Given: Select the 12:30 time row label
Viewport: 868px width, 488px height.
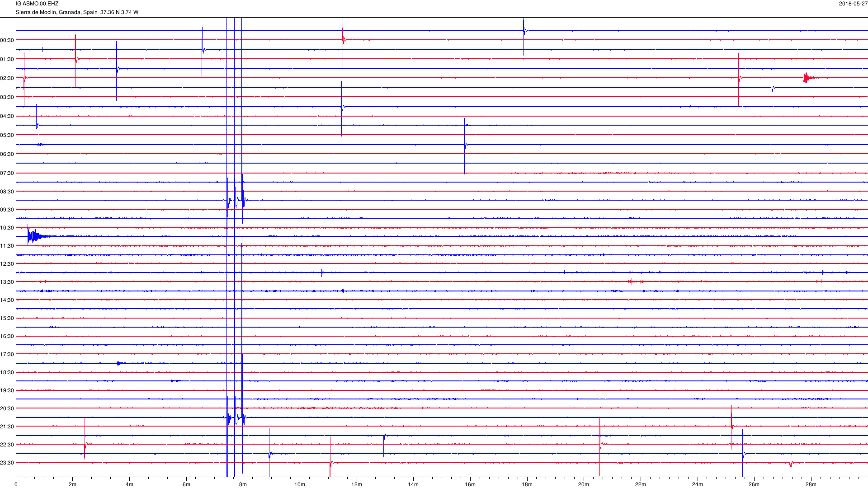Looking at the screenshot, I should point(7,264).
